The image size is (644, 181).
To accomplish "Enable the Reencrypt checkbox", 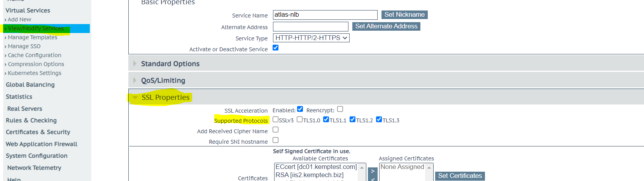I will (340, 109).
